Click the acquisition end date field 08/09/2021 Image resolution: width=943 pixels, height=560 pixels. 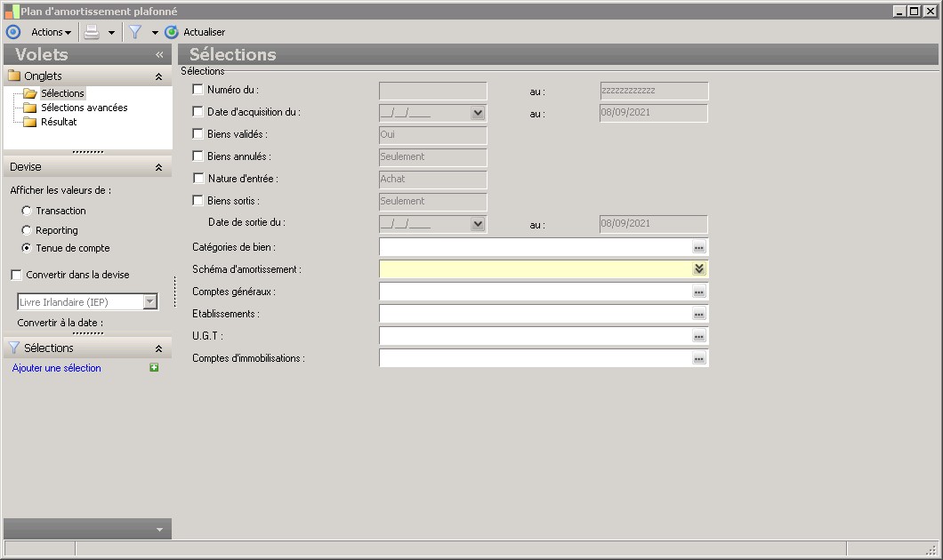point(654,113)
